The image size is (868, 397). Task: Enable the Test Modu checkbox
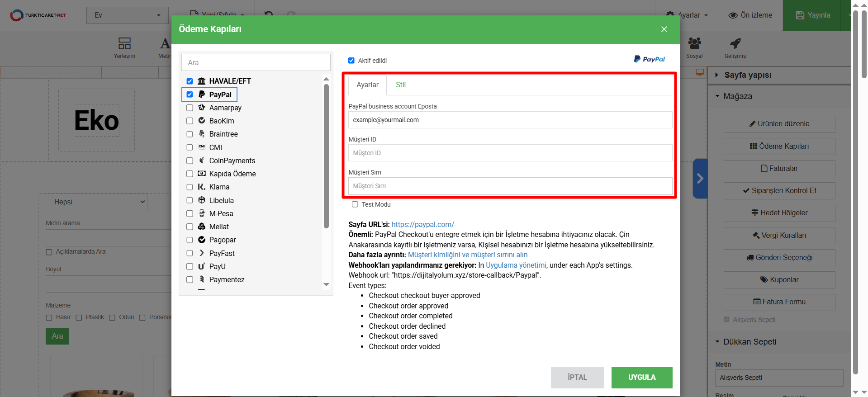[x=355, y=204]
